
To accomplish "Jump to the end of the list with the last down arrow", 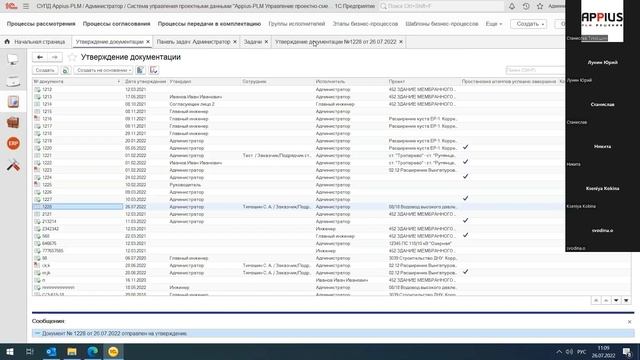I will pos(626,301).
